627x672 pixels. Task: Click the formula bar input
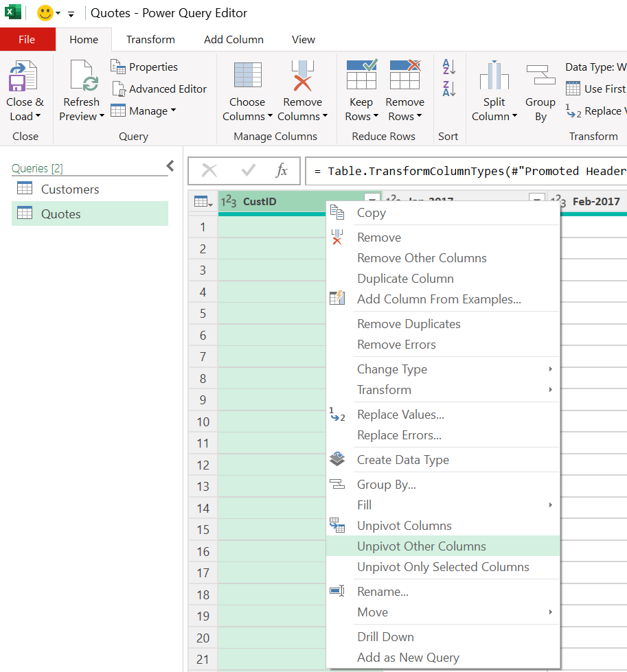[x=466, y=171]
